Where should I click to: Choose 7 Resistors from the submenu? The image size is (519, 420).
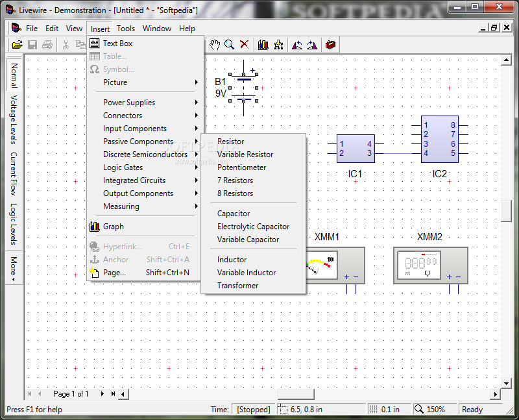pyautogui.click(x=253, y=180)
